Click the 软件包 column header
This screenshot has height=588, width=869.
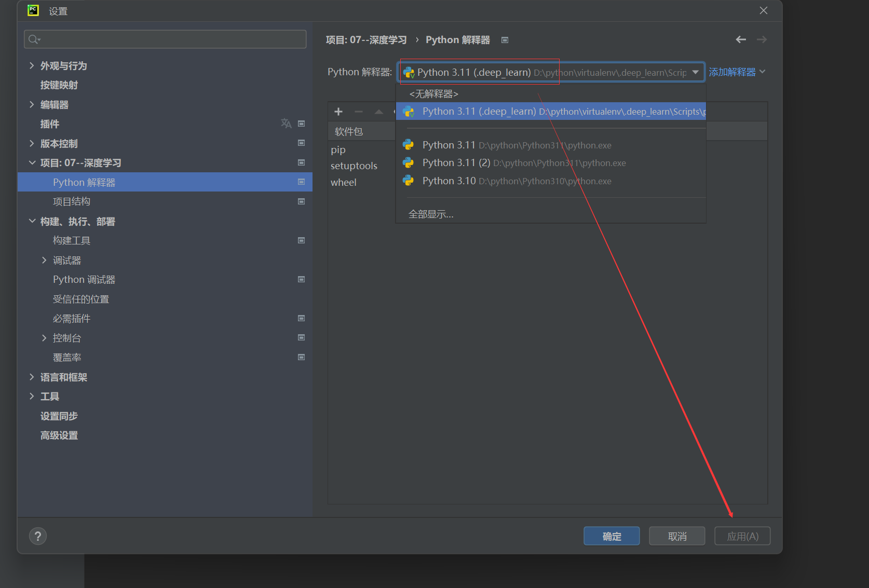[x=349, y=131]
